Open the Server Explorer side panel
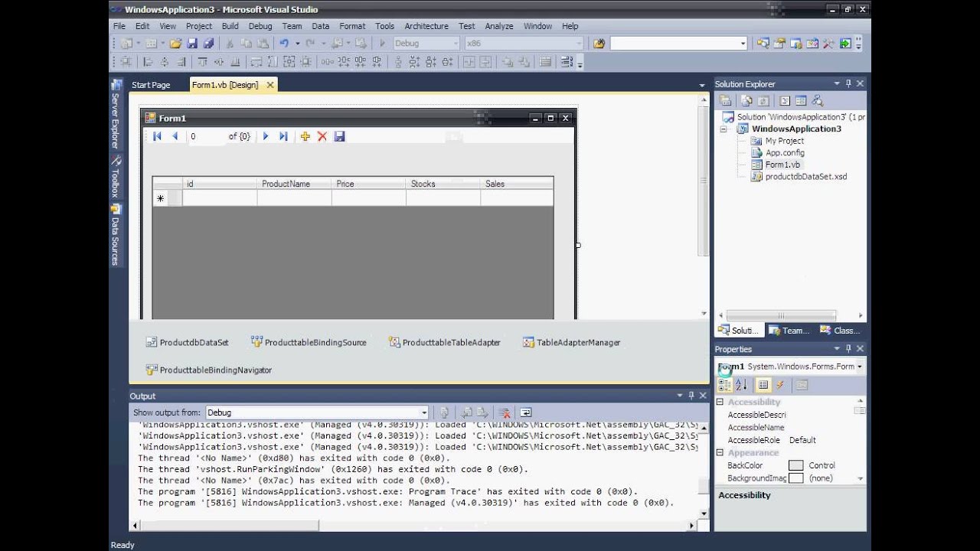This screenshot has width=980, height=551. tap(116, 114)
